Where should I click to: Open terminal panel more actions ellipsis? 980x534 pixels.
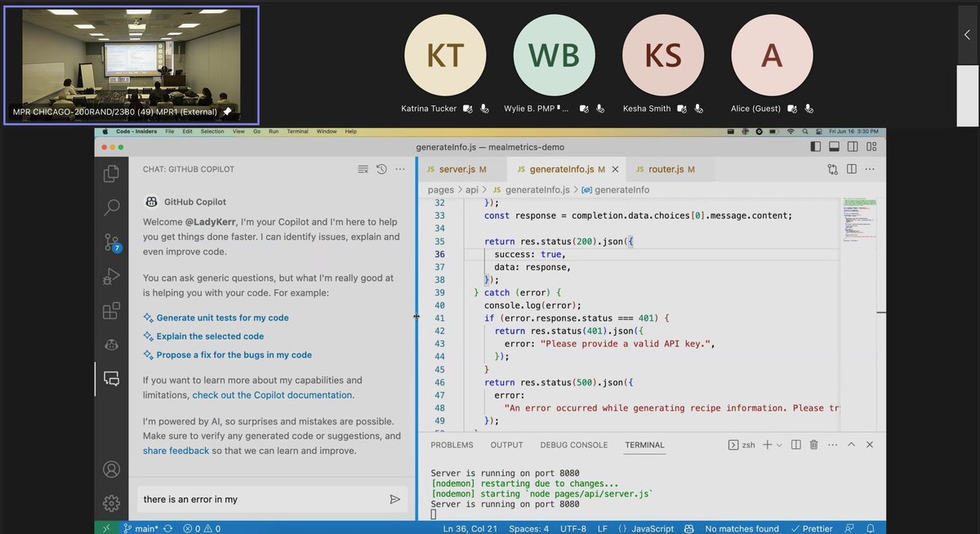click(x=831, y=445)
